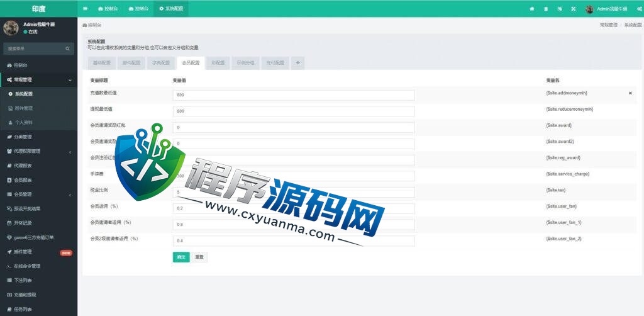Open 附件管理 in the sidebar

(38, 108)
